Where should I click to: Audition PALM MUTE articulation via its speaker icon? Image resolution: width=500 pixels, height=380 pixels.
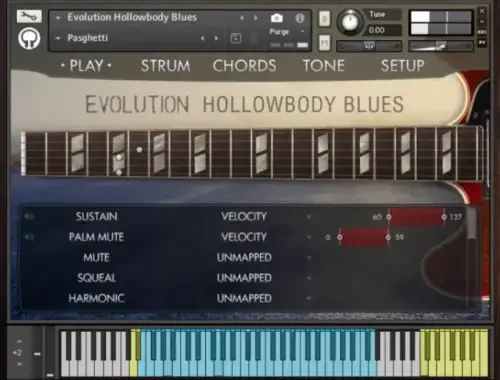click(x=29, y=237)
